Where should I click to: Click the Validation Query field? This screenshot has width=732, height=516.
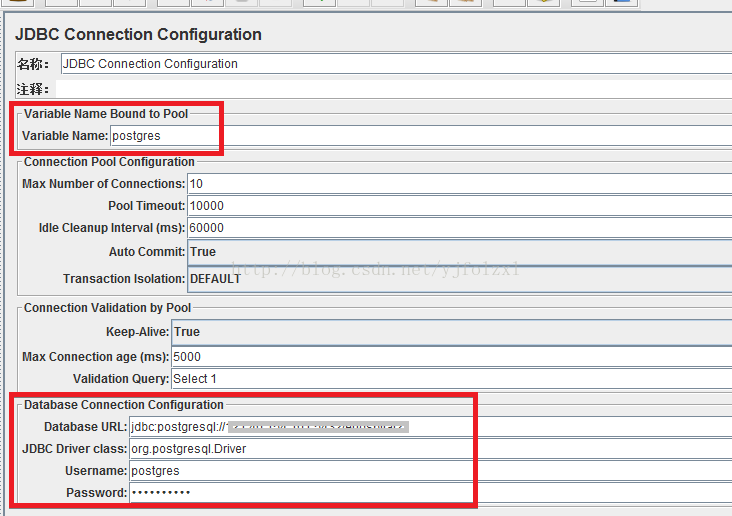451,379
